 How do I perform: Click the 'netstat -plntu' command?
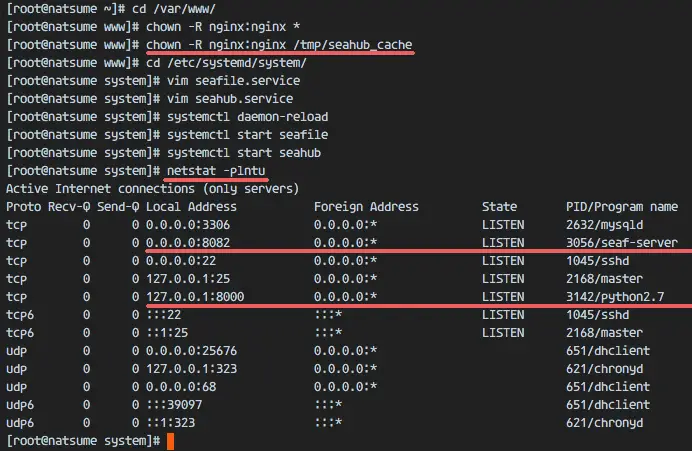pos(216,171)
